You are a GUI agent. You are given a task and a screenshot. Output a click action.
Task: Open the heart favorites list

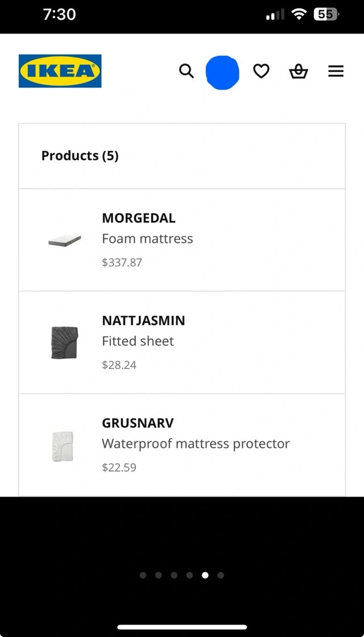pos(261,71)
